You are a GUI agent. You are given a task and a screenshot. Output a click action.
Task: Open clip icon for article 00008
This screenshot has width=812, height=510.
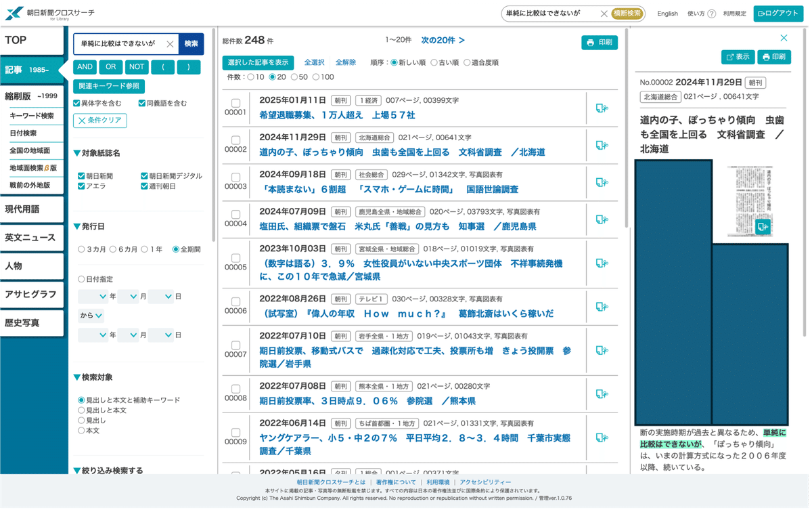click(602, 394)
